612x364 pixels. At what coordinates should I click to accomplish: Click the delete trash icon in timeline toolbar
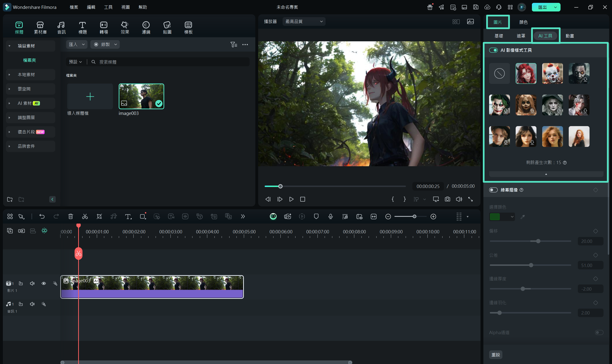click(x=71, y=216)
